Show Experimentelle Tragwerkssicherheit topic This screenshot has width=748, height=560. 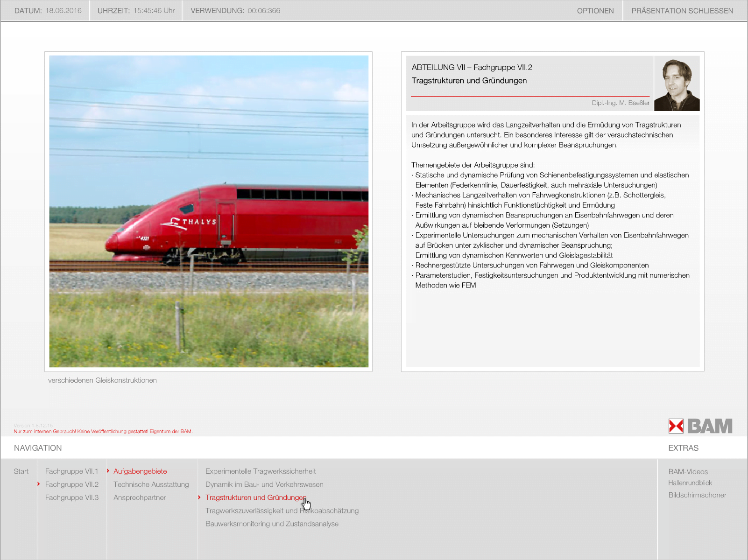261,471
